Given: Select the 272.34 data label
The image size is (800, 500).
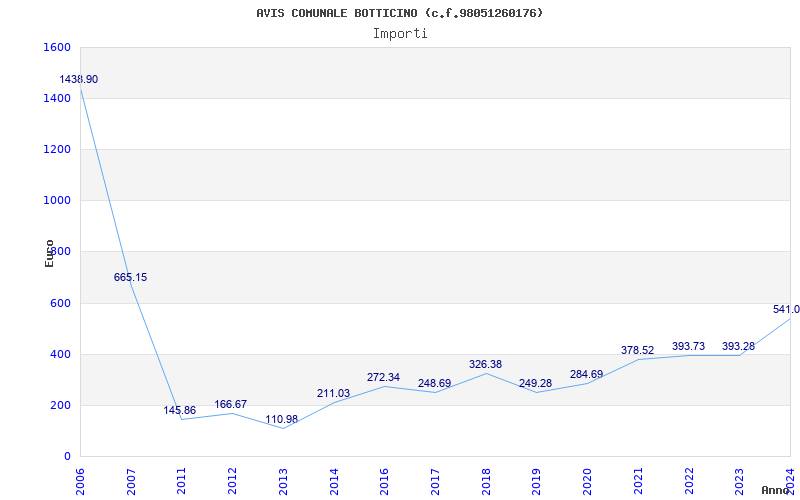Looking at the screenshot, I should (x=383, y=378).
